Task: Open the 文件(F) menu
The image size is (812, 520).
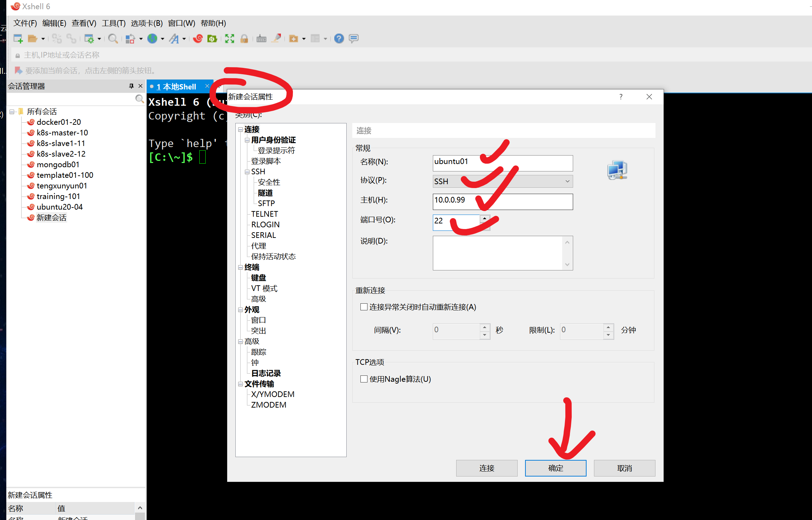Action: pyautogui.click(x=25, y=23)
